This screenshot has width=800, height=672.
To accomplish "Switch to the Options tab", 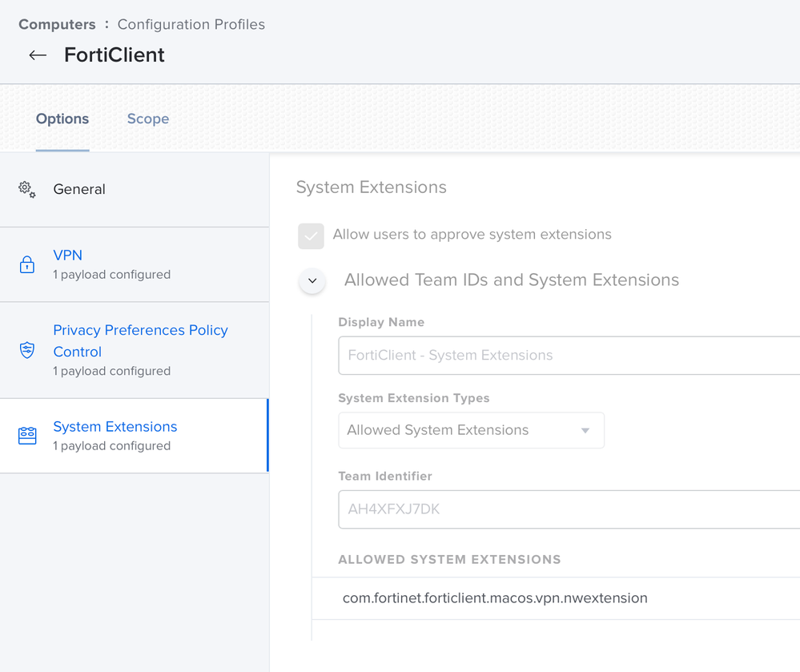I will coord(62,119).
